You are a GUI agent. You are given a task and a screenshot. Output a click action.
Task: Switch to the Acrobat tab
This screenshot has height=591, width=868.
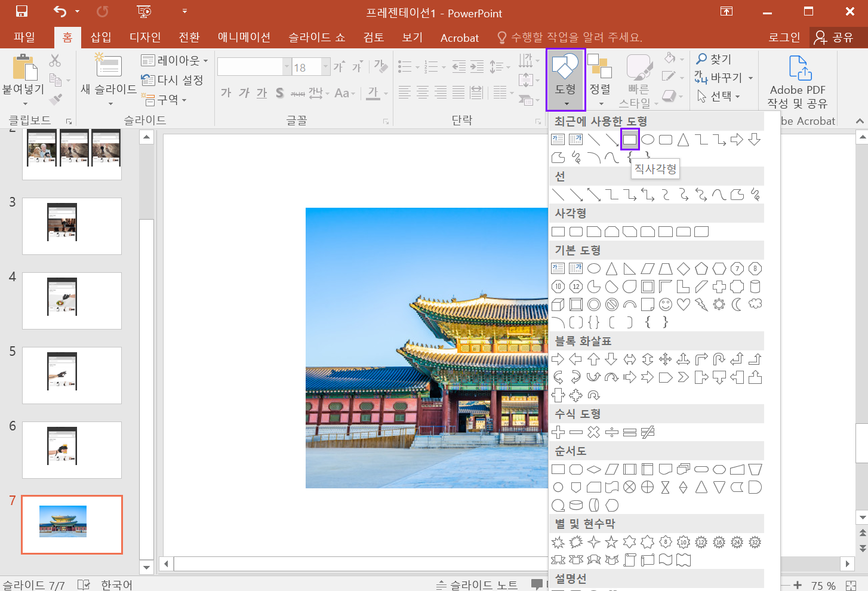pyautogui.click(x=459, y=38)
